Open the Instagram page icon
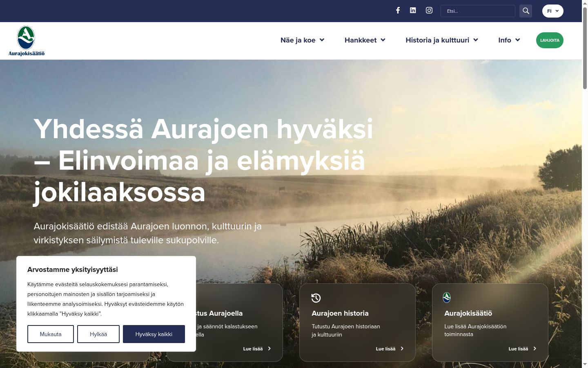 coord(429,10)
